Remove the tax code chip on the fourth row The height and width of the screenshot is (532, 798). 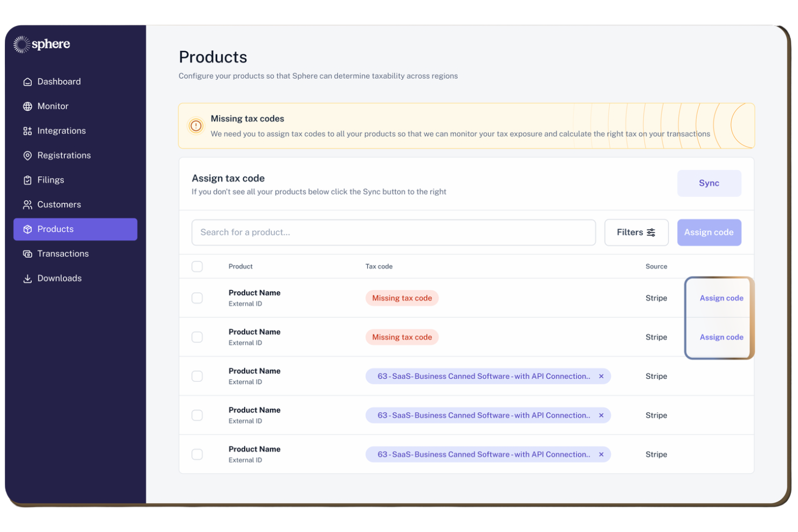tap(601, 415)
